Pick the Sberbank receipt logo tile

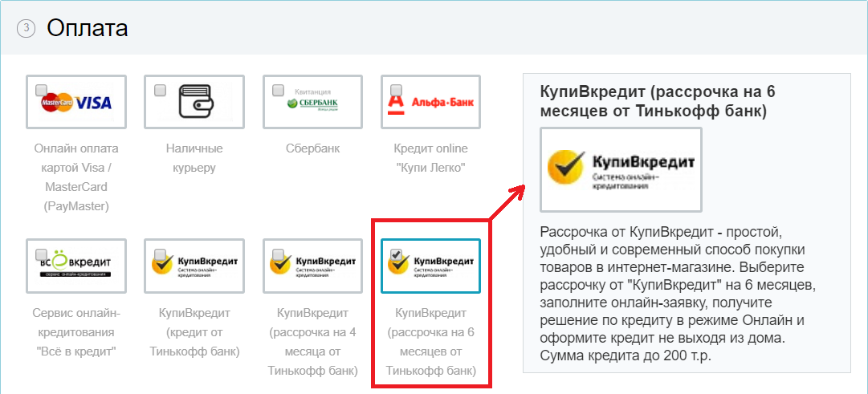312,103
